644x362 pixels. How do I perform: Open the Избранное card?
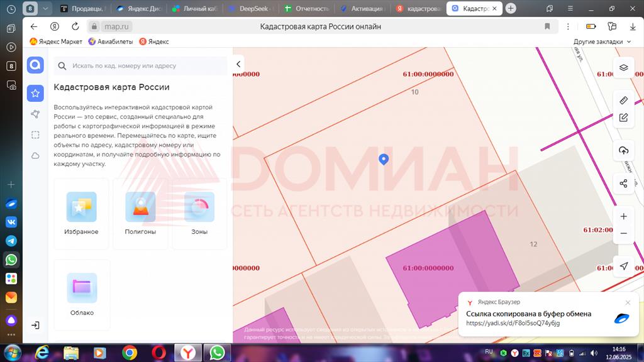click(x=81, y=214)
